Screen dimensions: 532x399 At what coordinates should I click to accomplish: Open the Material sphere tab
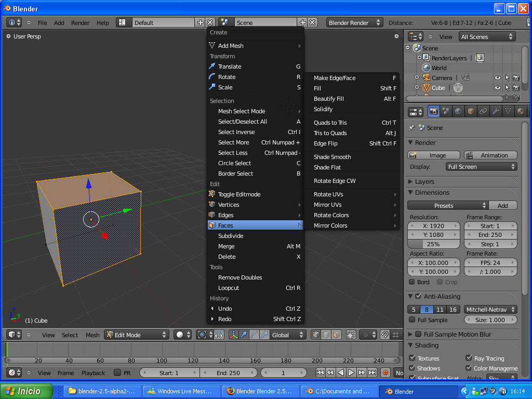click(x=521, y=111)
